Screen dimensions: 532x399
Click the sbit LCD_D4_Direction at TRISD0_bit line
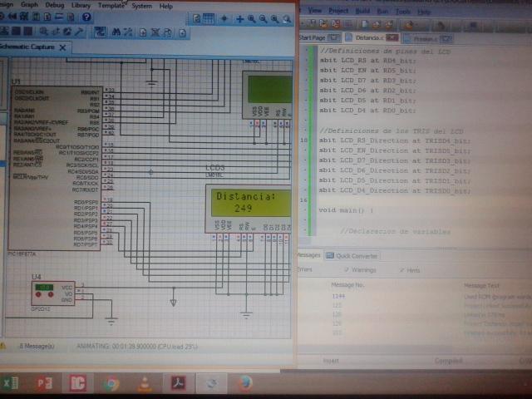click(395, 190)
